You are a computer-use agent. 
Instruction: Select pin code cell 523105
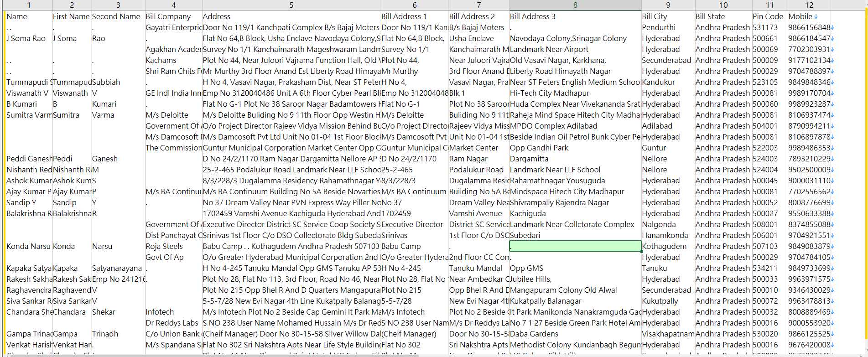pyautogui.click(x=770, y=82)
